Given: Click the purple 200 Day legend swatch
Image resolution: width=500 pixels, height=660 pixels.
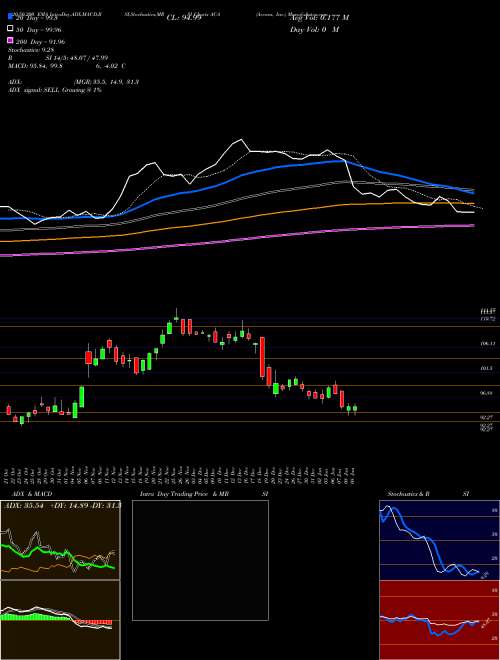Looking at the screenshot, I should coord(10,41).
